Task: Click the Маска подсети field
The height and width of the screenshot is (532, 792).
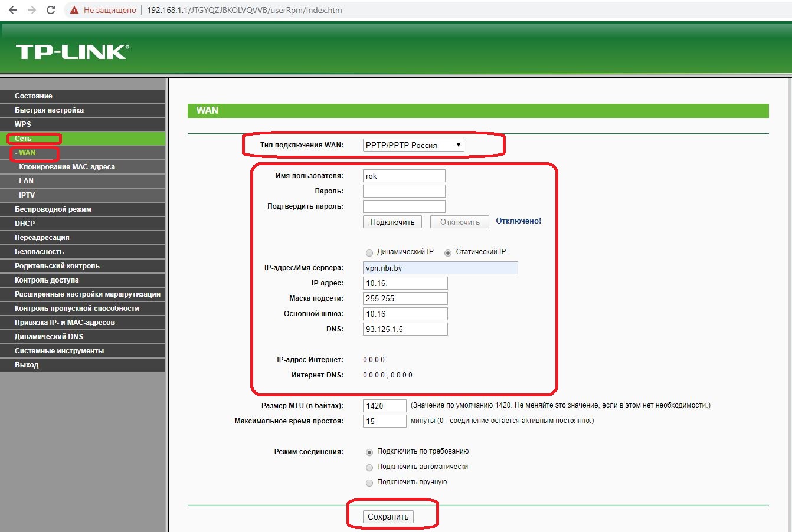Action: click(405, 298)
